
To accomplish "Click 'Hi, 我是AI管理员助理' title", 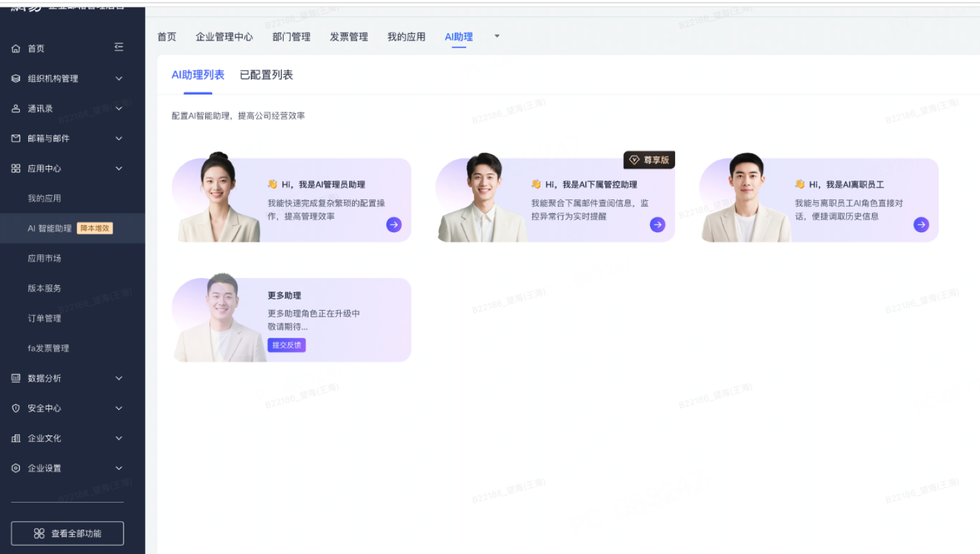I will [323, 185].
